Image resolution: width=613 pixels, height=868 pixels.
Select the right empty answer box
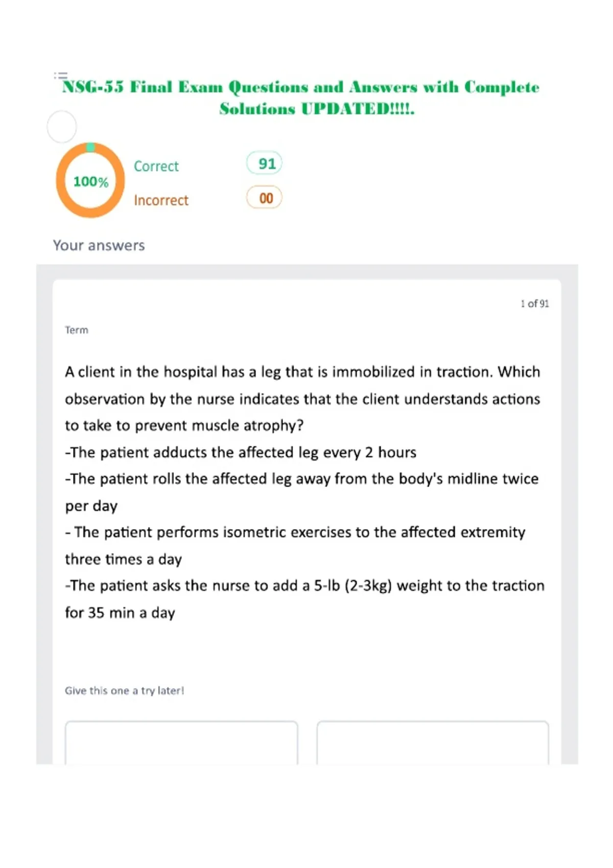coord(433,743)
